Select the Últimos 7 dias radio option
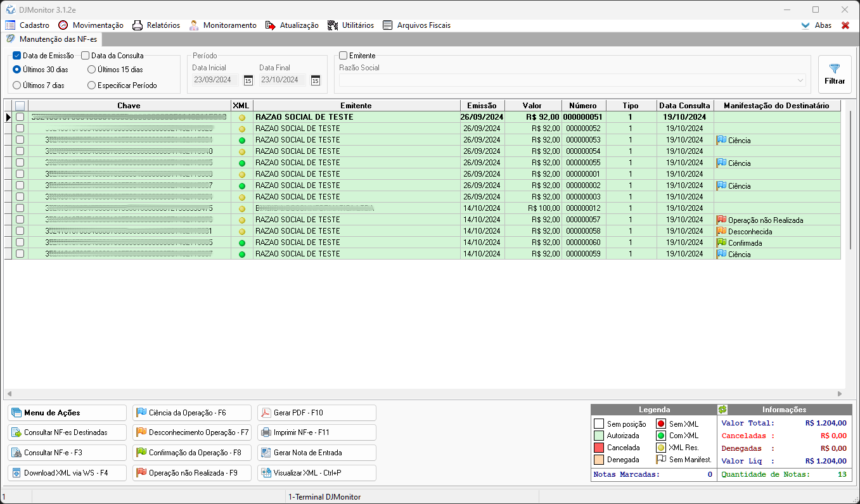The image size is (860, 504). coord(17,85)
